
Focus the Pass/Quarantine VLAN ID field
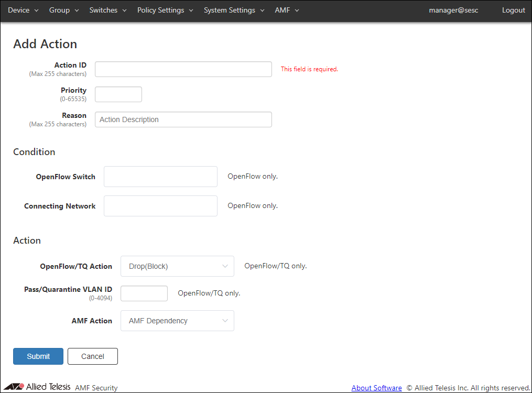click(144, 293)
